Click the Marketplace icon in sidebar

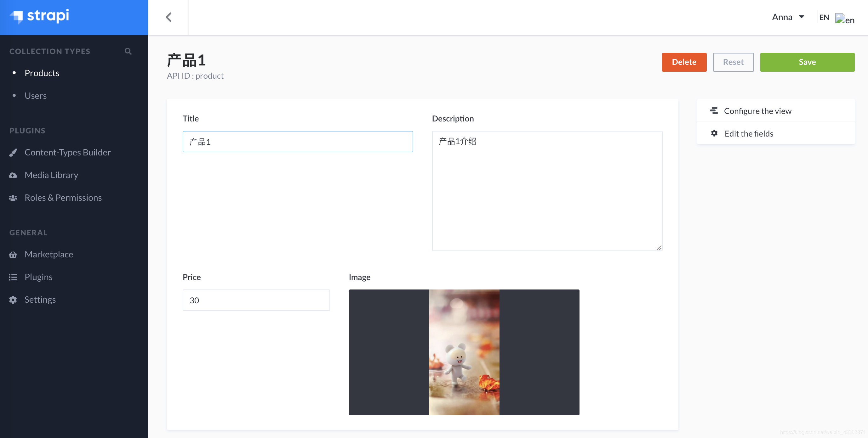pyautogui.click(x=14, y=254)
